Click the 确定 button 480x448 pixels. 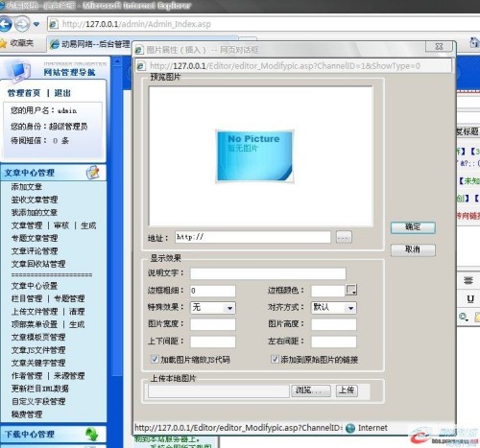pyautogui.click(x=413, y=227)
